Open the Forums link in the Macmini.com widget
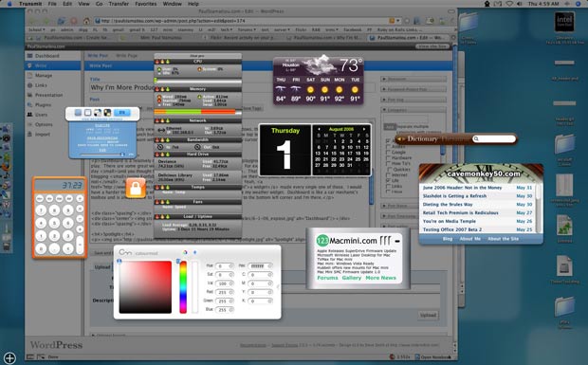This screenshot has height=365, width=588. click(327, 278)
